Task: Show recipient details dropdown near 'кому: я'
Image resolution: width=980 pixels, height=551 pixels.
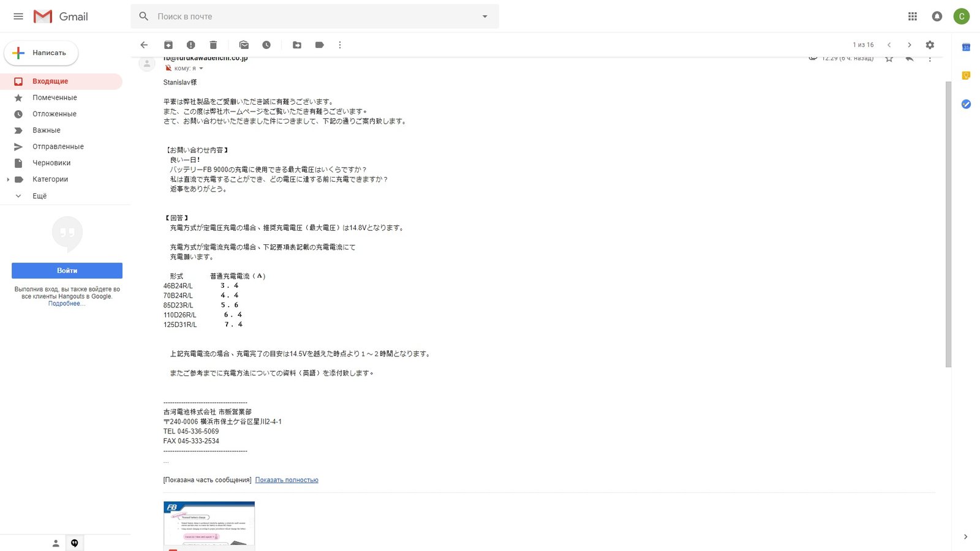Action: pos(201,69)
